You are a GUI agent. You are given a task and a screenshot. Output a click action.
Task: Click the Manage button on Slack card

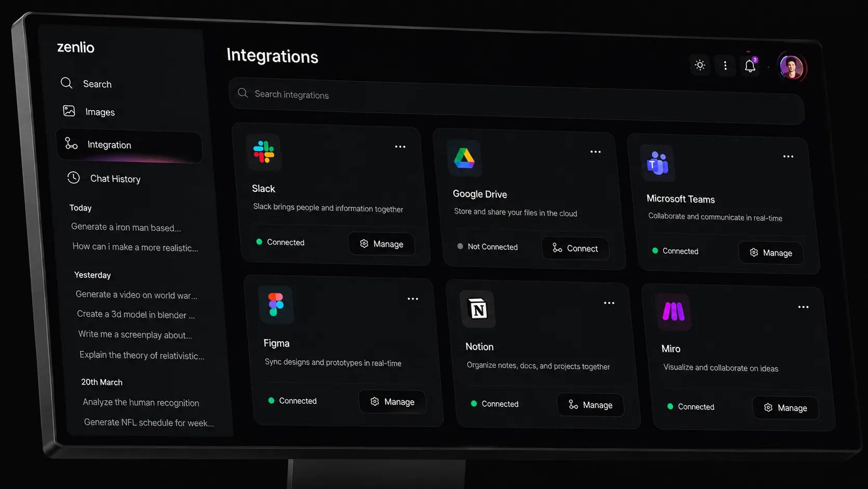point(382,244)
